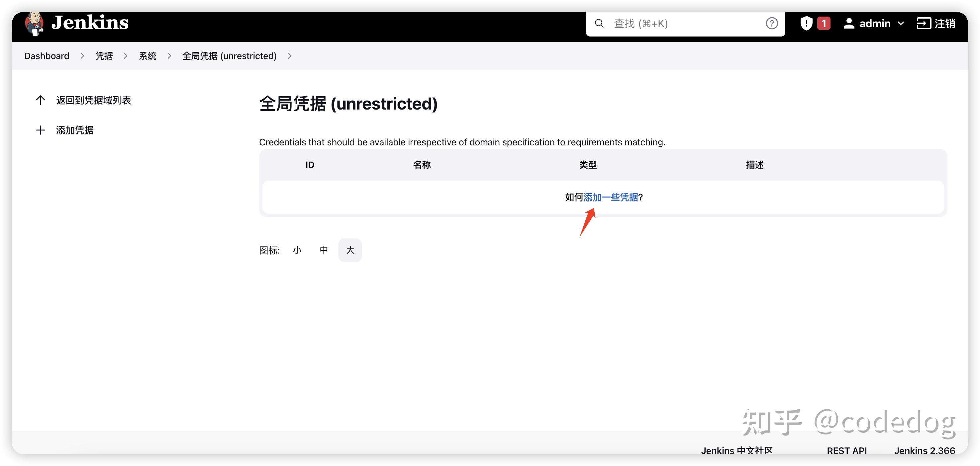The image size is (980, 466).
Task: Select medium (中) icon size
Action: (x=324, y=250)
